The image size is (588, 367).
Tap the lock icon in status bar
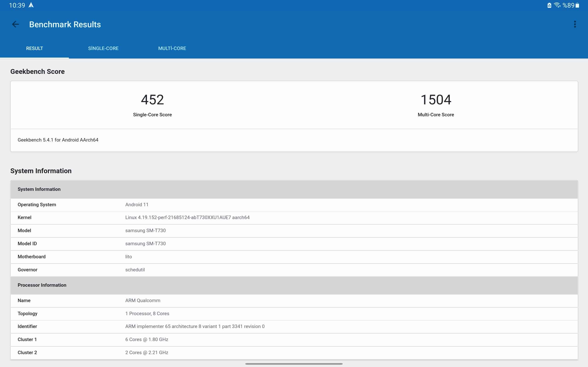click(549, 5)
